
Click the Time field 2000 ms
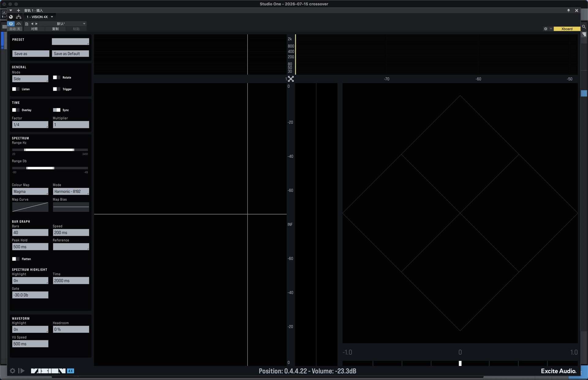click(71, 281)
